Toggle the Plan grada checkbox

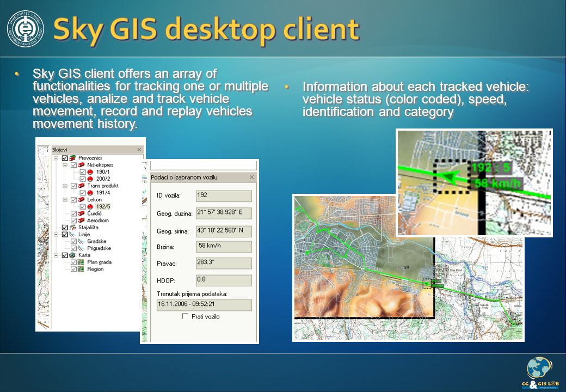click(x=73, y=262)
